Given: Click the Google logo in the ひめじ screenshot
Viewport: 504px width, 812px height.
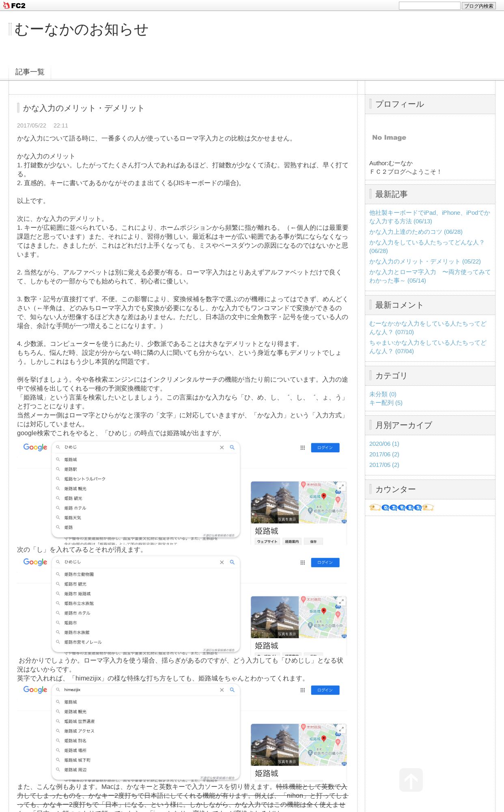Looking at the screenshot, I should 35,447.
